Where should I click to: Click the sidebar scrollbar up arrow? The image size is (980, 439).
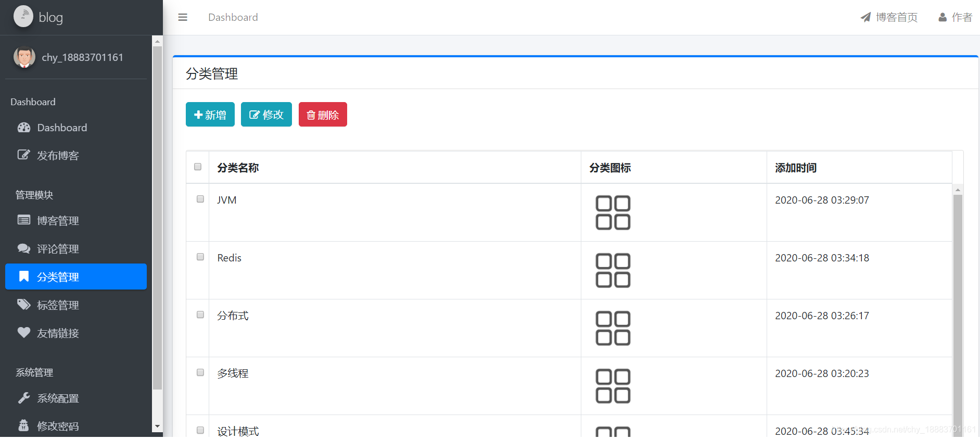coord(157,41)
